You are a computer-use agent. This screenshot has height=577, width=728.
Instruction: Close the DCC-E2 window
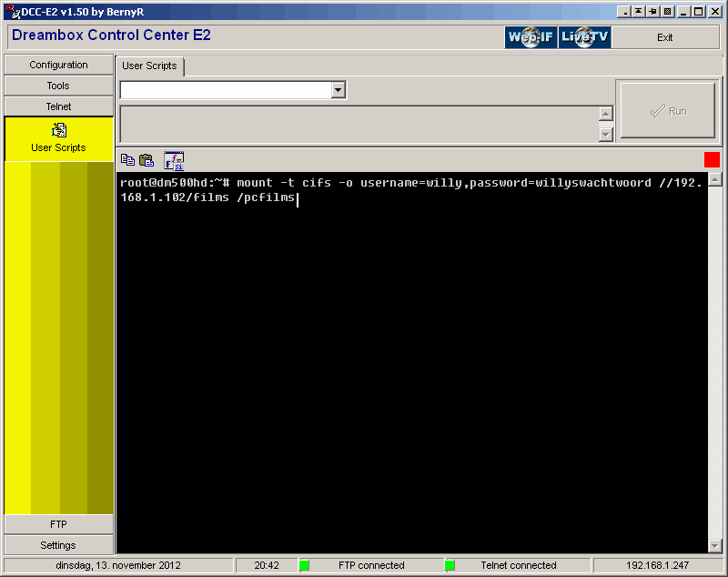715,12
